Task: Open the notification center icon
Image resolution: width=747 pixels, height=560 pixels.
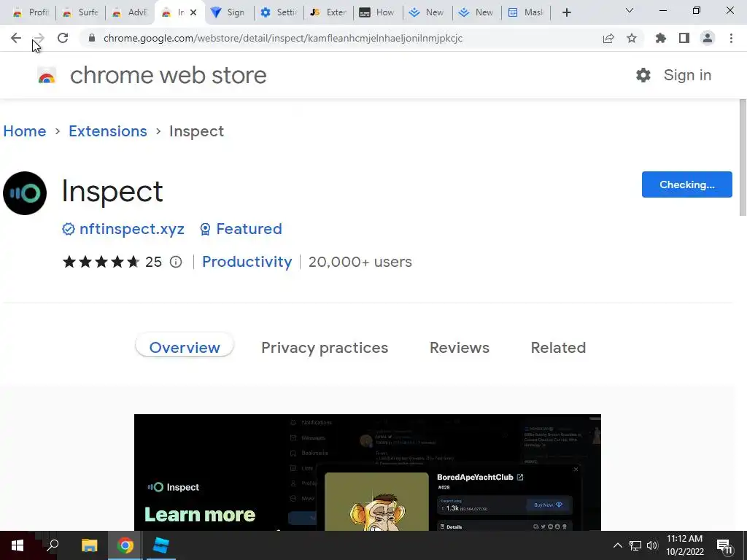Action: click(x=724, y=546)
